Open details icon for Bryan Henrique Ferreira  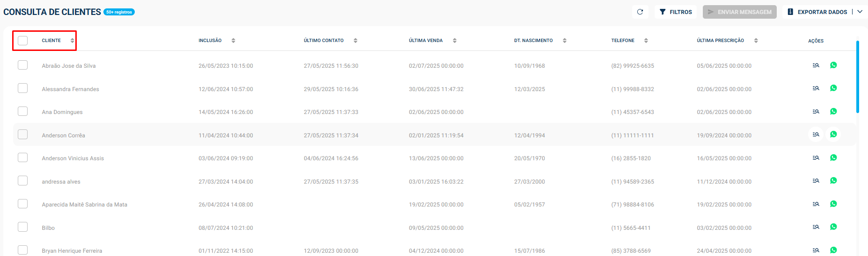[x=816, y=250]
